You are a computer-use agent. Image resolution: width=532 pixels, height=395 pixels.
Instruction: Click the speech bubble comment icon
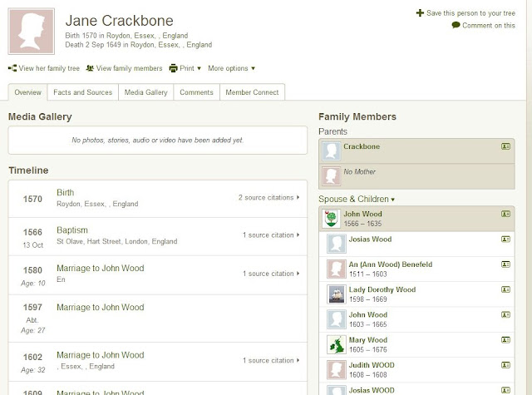(x=456, y=25)
